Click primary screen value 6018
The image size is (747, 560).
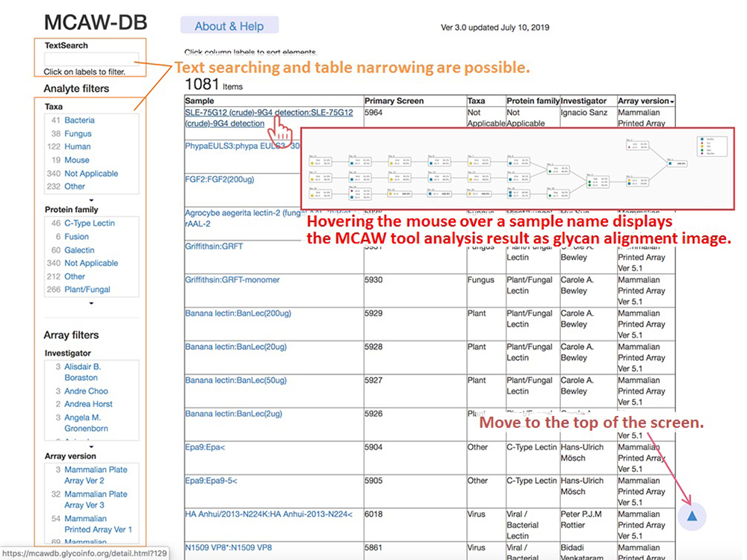(373, 514)
